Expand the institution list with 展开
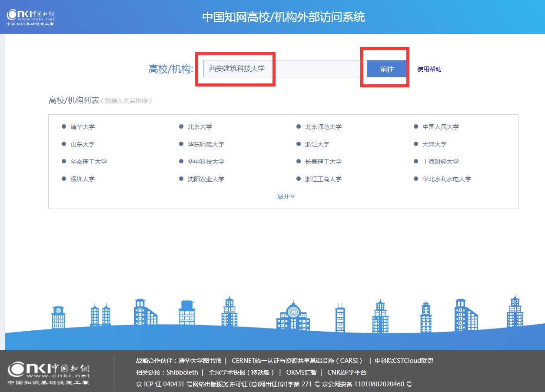 286,196
